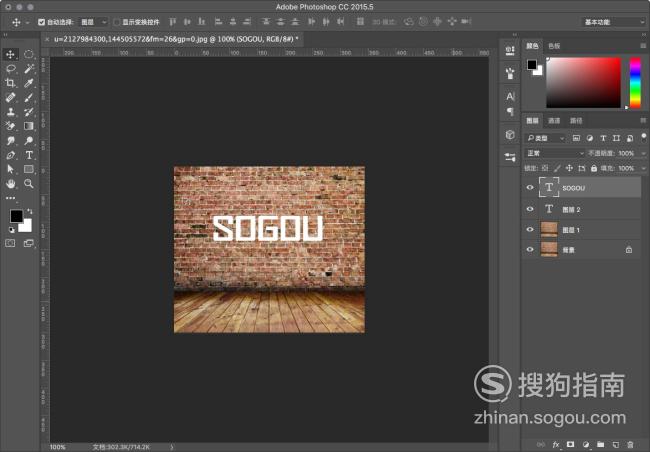Viewport: 650px width, 452px height.
Task: Pick a hue on the rainbow slider
Action: coord(635,83)
